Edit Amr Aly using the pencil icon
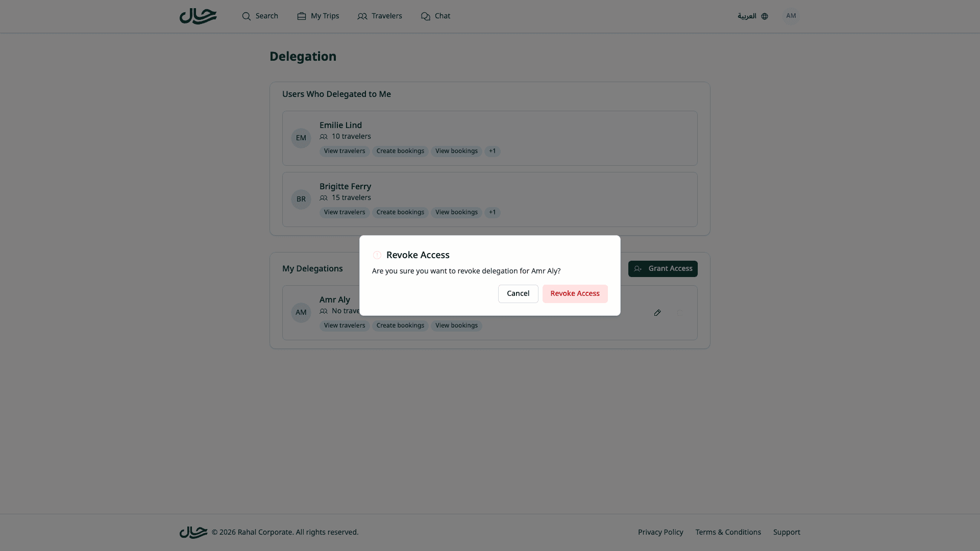The width and height of the screenshot is (980, 551). pos(657,313)
